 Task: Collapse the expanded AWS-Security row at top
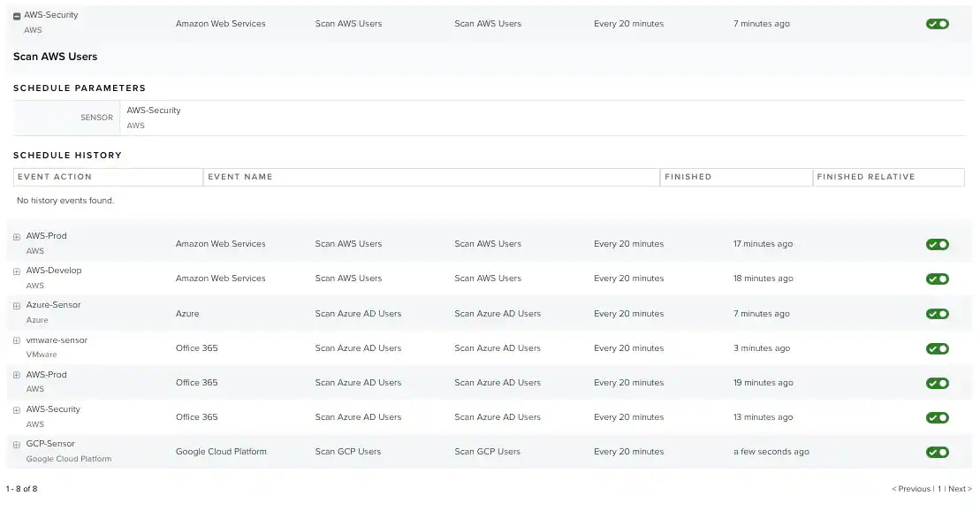pyautogui.click(x=17, y=16)
